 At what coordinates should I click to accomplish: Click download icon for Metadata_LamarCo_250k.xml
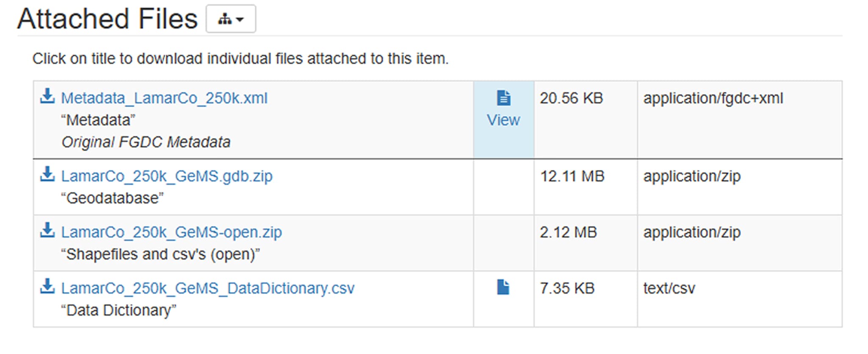coord(47,96)
